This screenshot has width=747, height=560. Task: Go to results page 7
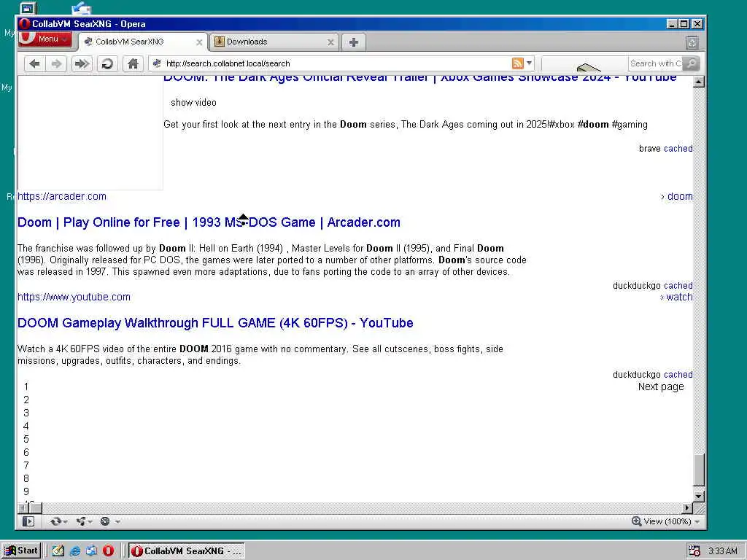click(26, 465)
